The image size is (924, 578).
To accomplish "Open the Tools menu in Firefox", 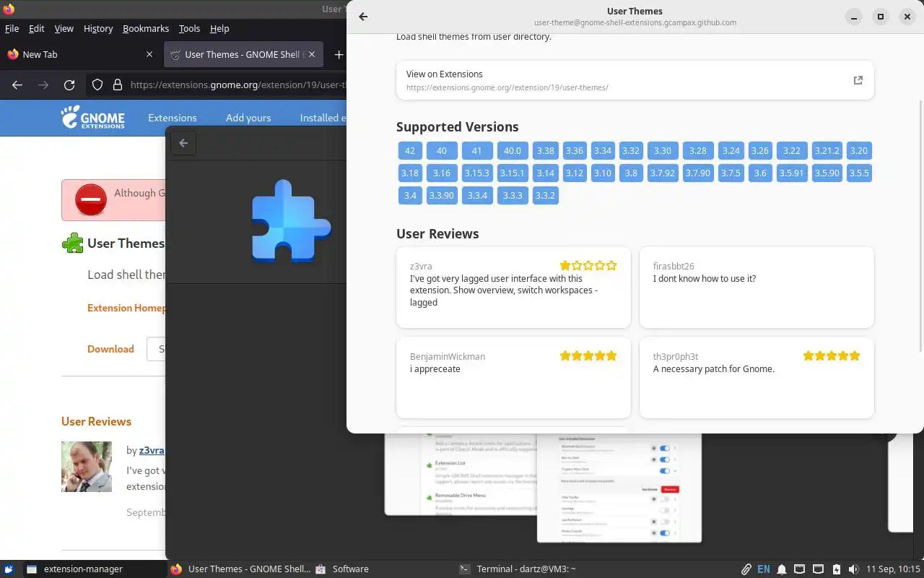I will click(x=189, y=29).
